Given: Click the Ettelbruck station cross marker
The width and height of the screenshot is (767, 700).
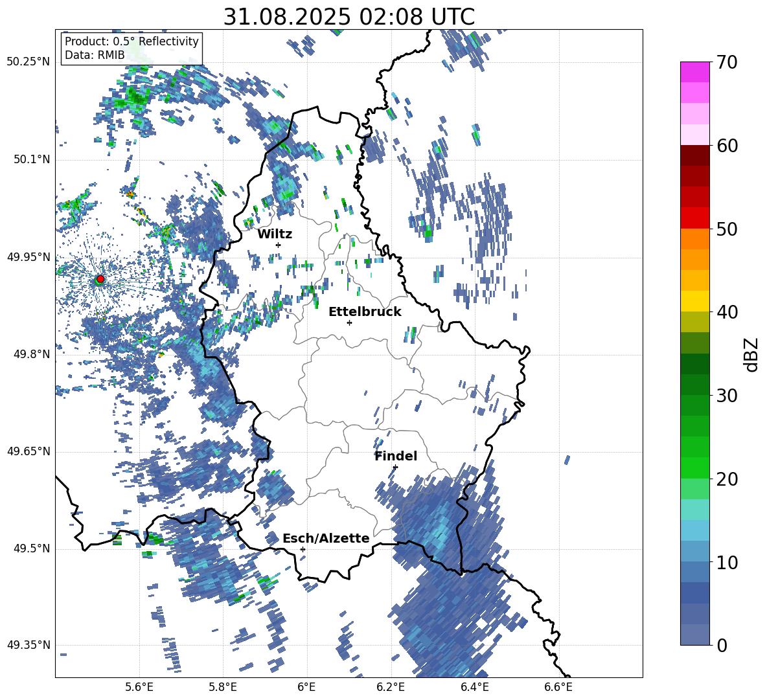Looking at the screenshot, I should (x=349, y=322).
